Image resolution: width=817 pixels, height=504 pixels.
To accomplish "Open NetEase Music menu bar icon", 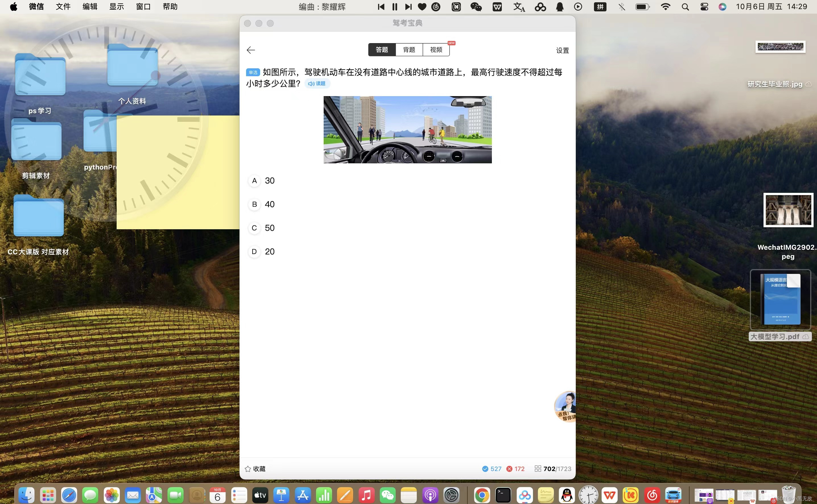I will click(436, 7).
